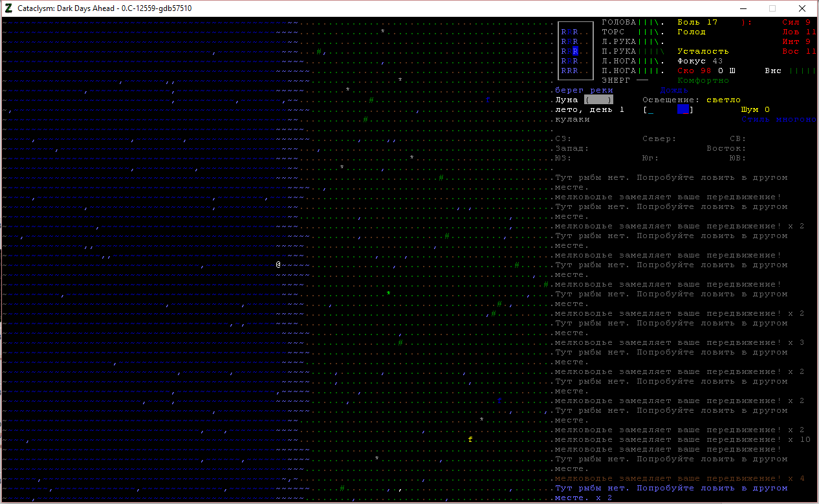Click the green 'Комфортно' temperature status
Screen dimensions: 819x504
click(x=703, y=80)
